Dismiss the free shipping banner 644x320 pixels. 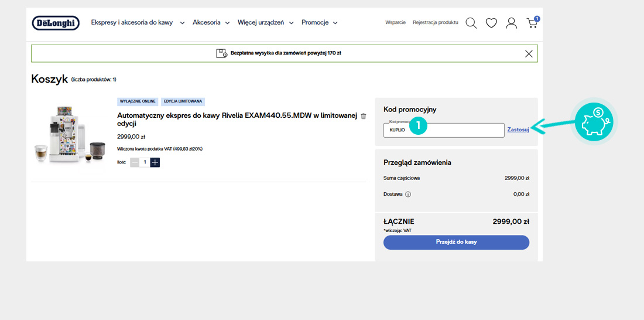tap(529, 53)
